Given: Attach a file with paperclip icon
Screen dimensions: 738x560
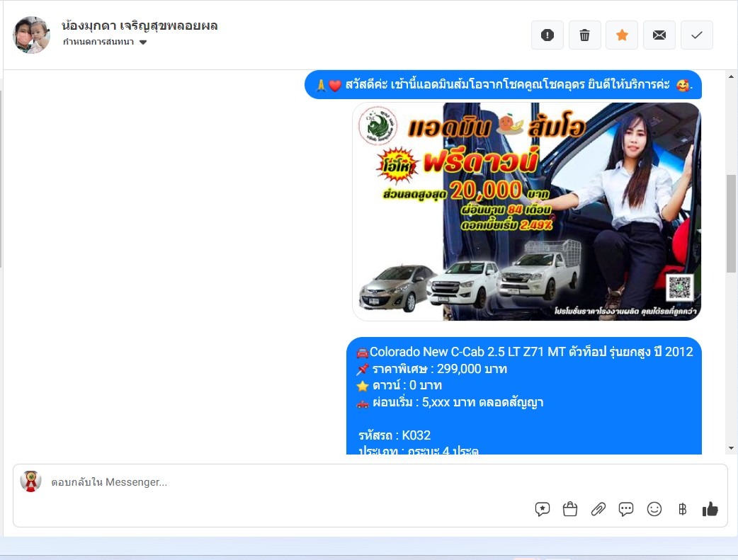Looking at the screenshot, I should (x=598, y=509).
